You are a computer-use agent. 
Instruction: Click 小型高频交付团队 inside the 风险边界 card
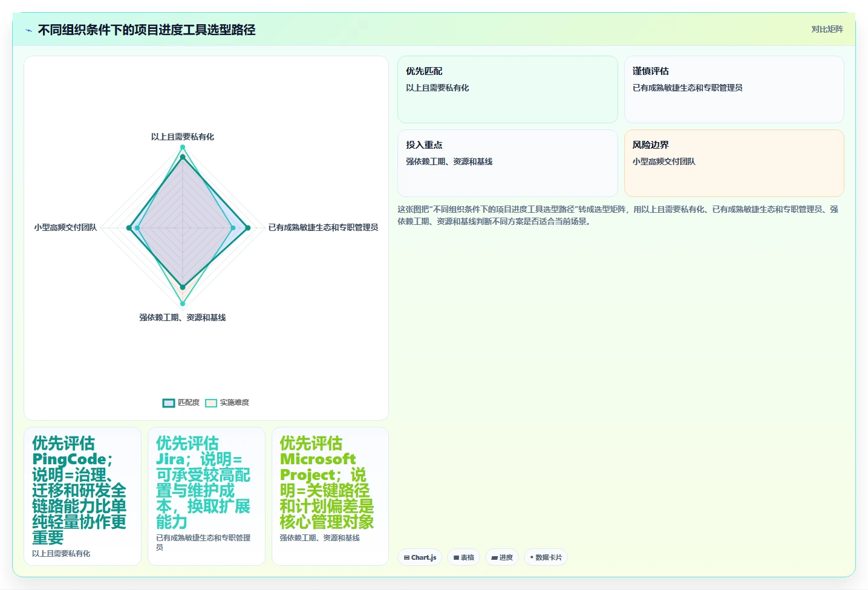(x=664, y=161)
